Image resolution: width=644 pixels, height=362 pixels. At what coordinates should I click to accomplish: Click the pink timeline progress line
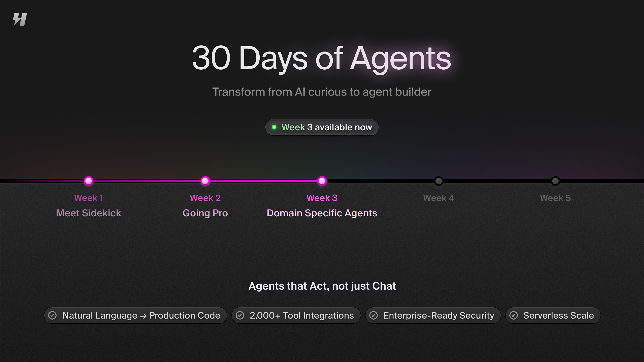tap(262, 181)
